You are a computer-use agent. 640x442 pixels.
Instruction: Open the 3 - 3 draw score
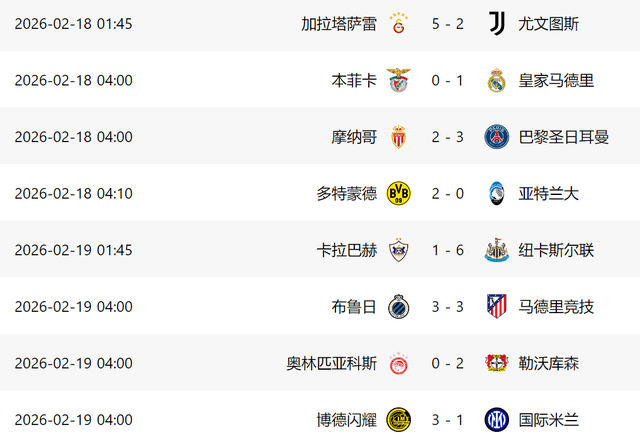click(447, 307)
